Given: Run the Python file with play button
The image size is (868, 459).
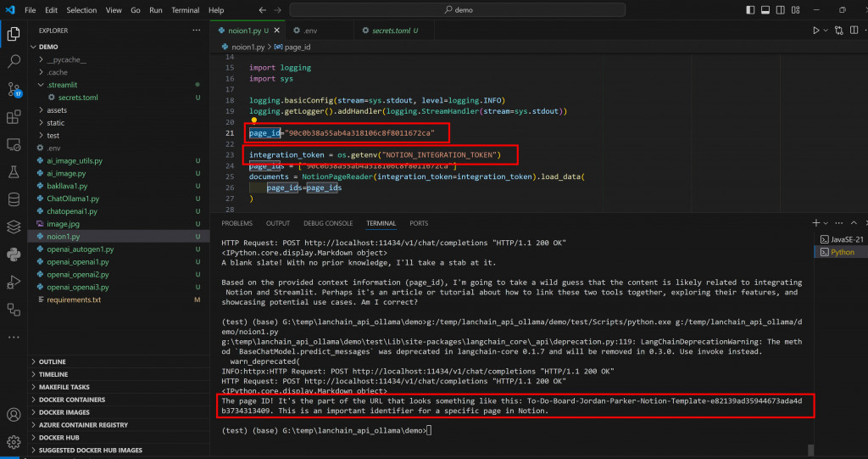Looking at the screenshot, I should coord(816,31).
